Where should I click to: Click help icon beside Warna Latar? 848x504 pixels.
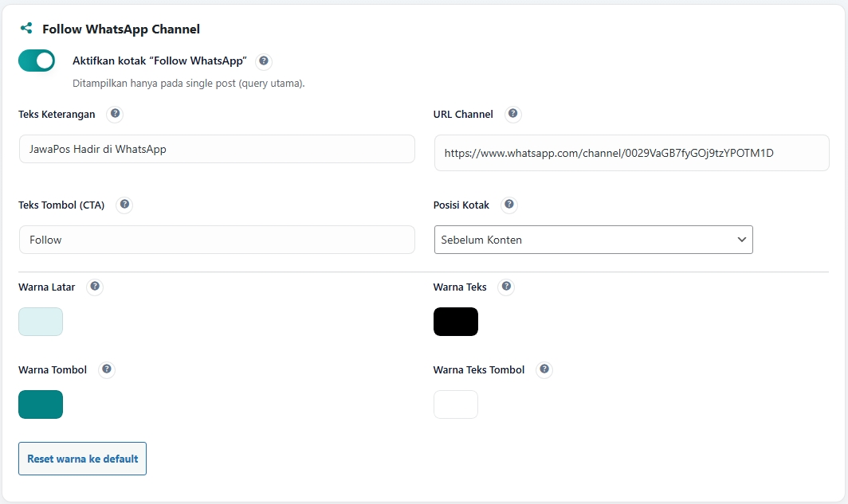(95, 287)
